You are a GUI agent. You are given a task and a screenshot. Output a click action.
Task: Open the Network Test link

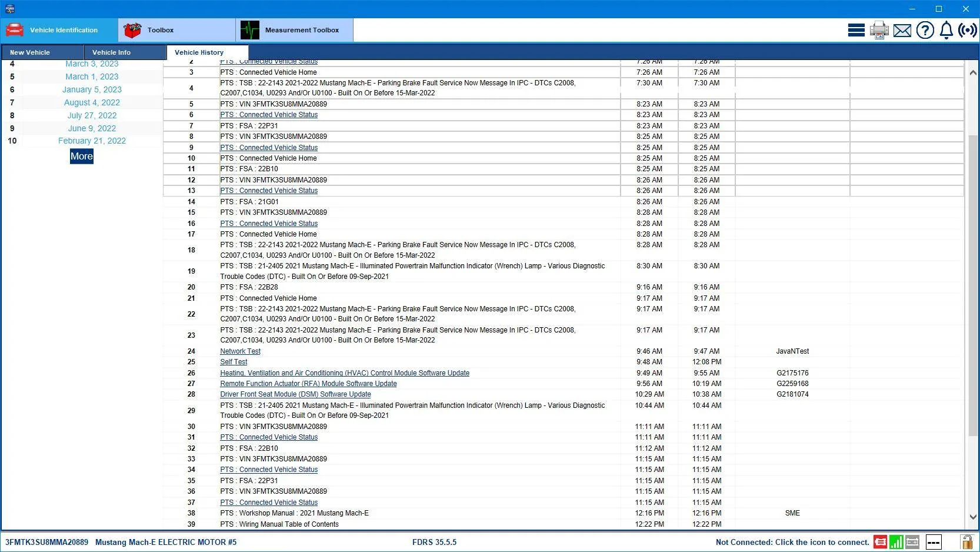click(x=240, y=351)
